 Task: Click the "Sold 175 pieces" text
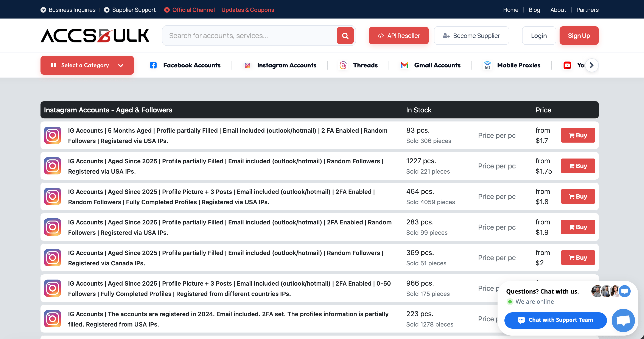(x=428, y=294)
